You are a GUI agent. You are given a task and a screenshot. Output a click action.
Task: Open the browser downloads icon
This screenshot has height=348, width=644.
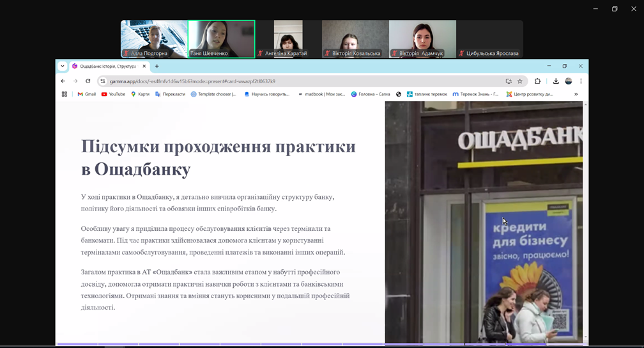point(555,81)
